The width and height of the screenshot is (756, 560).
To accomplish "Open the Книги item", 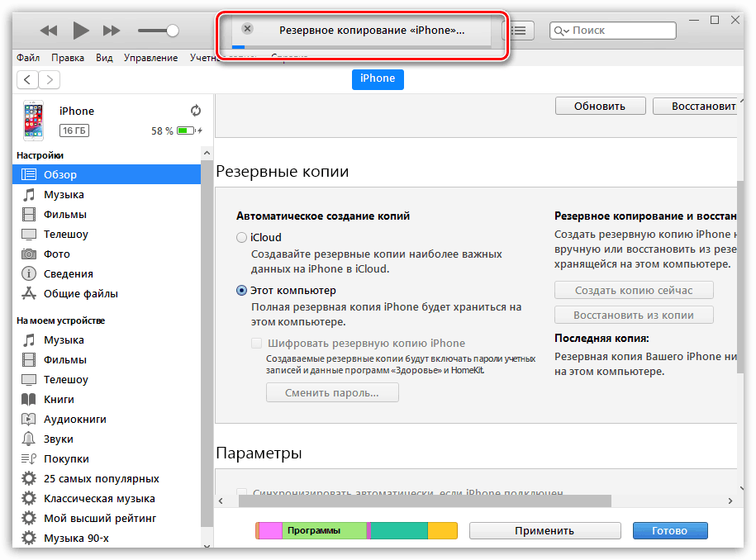I will pyautogui.click(x=107, y=399).
